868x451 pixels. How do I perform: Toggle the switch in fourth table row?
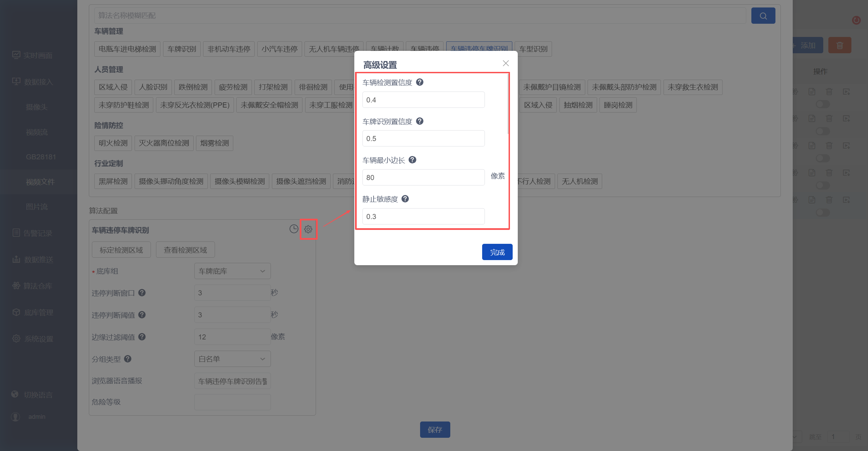(822, 185)
